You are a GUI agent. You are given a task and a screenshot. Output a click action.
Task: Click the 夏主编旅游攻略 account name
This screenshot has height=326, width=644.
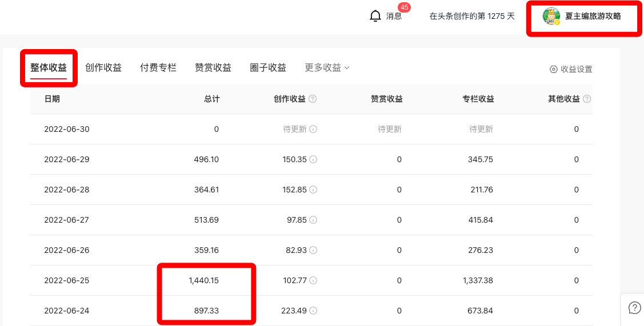coord(593,17)
